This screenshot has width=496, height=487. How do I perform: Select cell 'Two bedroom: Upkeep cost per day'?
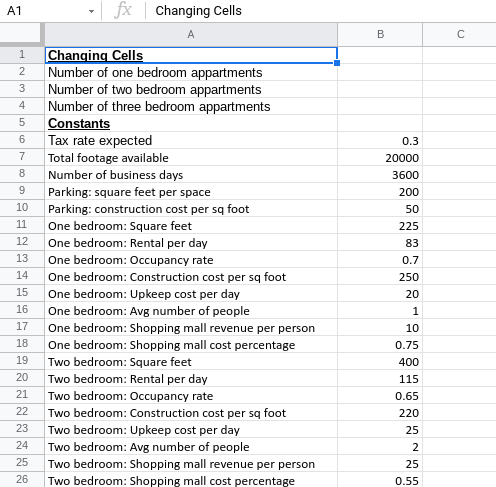pyautogui.click(x=191, y=429)
